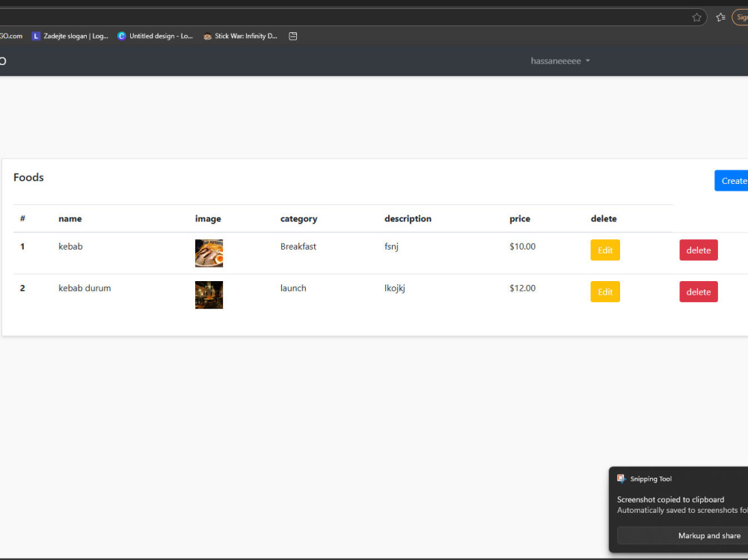Click the kebab durum name cell

85,288
